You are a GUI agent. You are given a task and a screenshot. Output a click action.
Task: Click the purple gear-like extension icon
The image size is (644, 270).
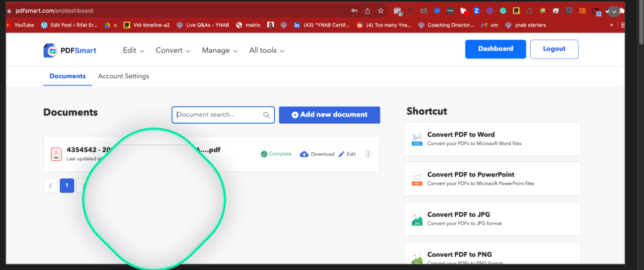click(x=489, y=11)
